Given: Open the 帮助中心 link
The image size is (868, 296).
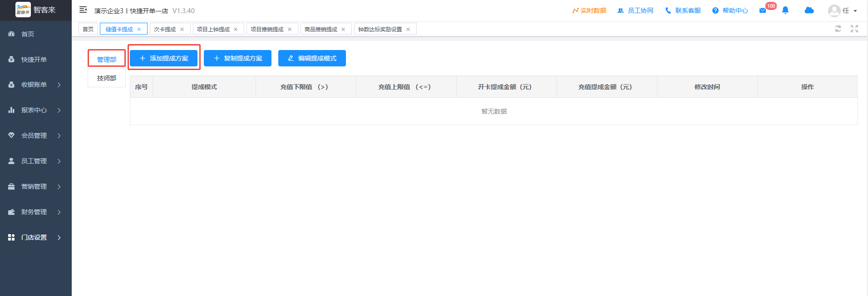Looking at the screenshot, I should [x=730, y=10].
